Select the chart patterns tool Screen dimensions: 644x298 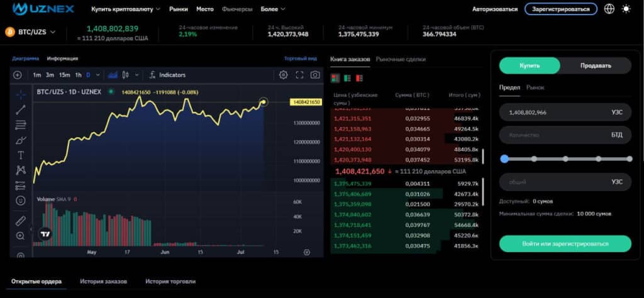pos(21,170)
